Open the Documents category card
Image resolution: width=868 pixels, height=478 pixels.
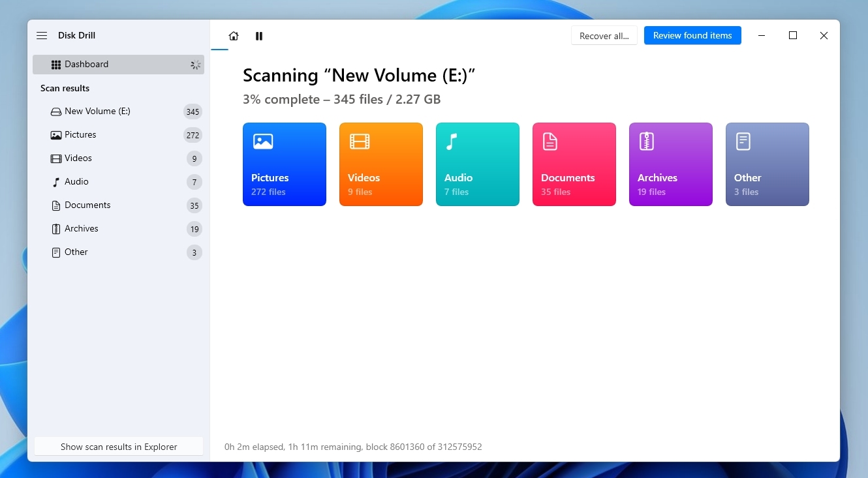(574, 164)
